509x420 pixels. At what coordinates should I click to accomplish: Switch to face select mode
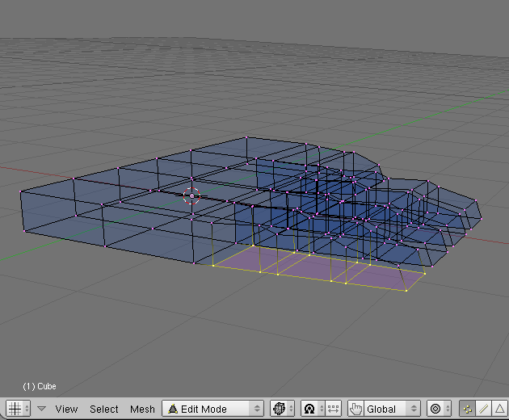click(500, 409)
